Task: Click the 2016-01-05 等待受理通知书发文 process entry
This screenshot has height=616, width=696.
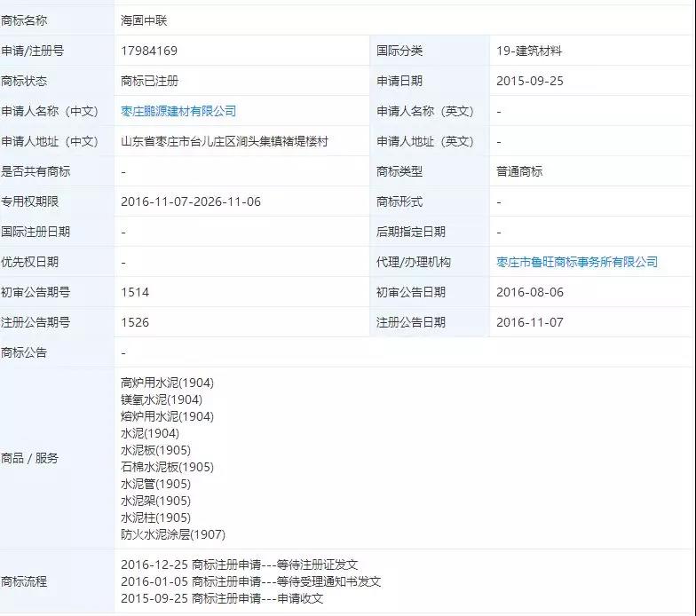Action: [x=250, y=581]
